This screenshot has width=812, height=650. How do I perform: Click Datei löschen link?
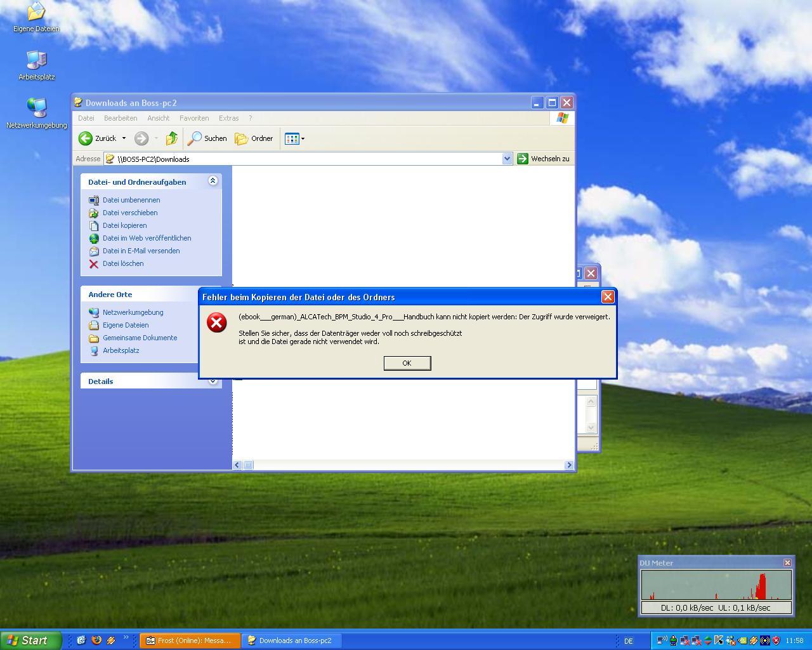click(123, 263)
